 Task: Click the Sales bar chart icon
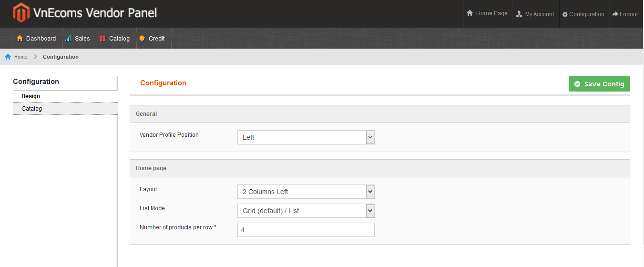(68, 38)
